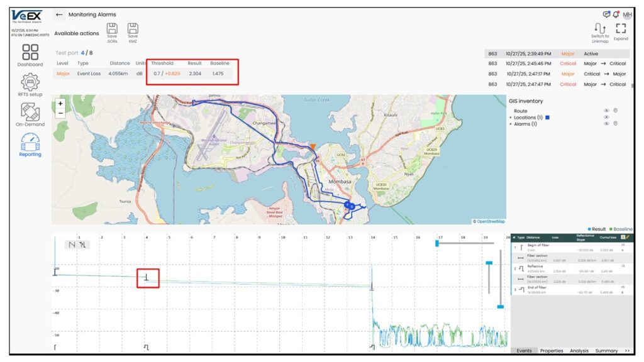Expand the Alarms (1) tree item
644x362 pixels.
click(x=511, y=124)
